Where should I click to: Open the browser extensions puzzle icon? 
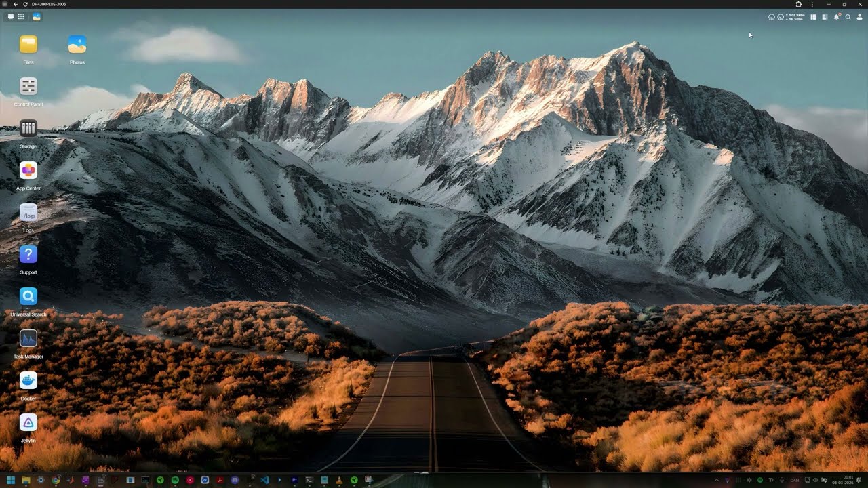coord(799,4)
